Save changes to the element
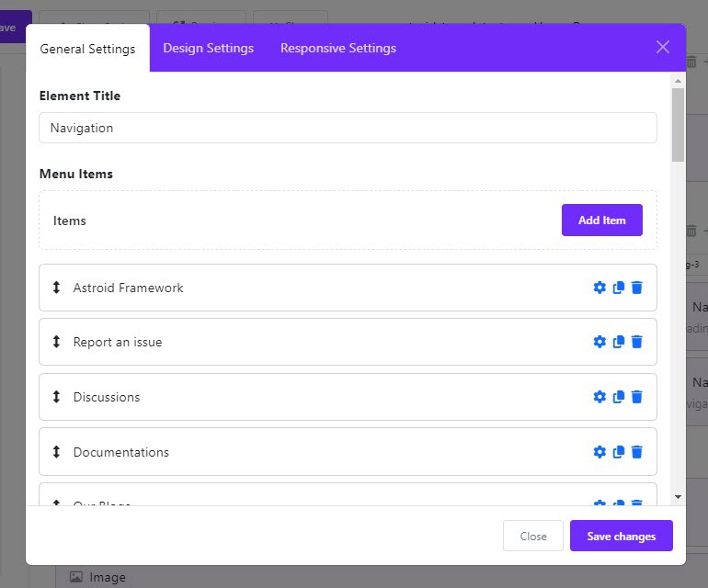 [621, 536]
